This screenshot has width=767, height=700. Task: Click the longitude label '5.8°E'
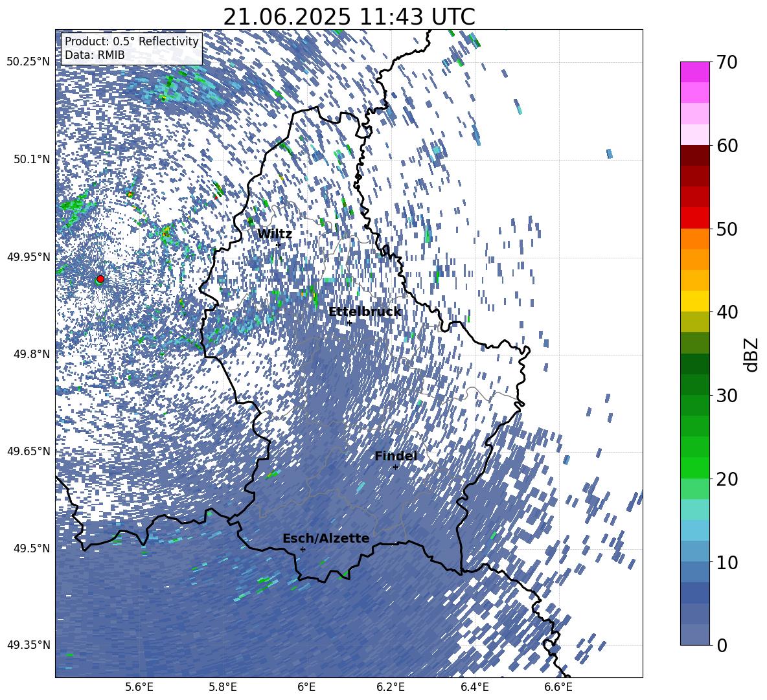click(223, 687)
